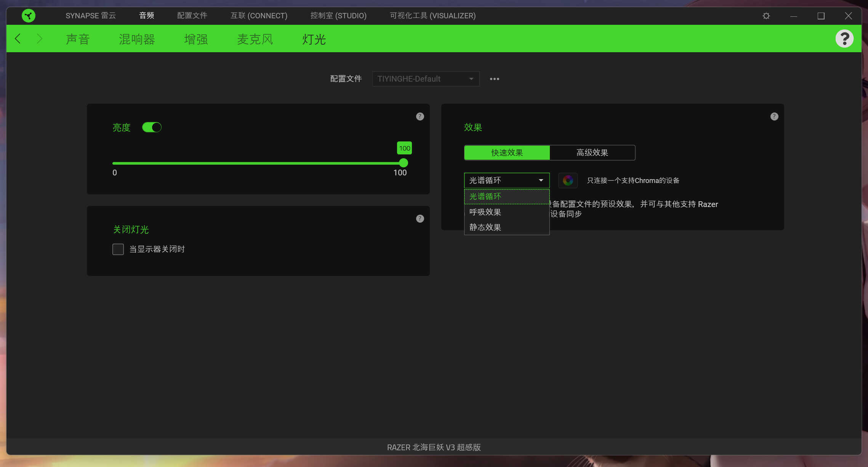Image resolution: width=868 pixels, height=467 pixels.
Task: Navigate to 配置文件 (Profile) tab
Action: 192,15
